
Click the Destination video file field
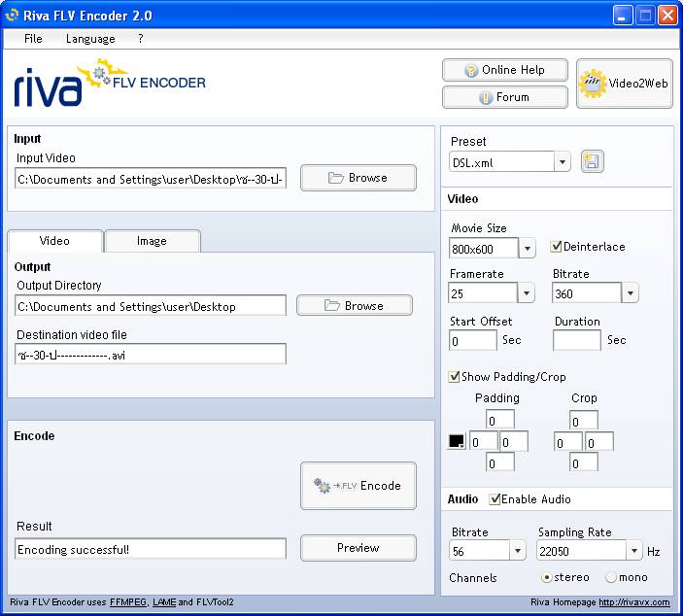(151, 354)
